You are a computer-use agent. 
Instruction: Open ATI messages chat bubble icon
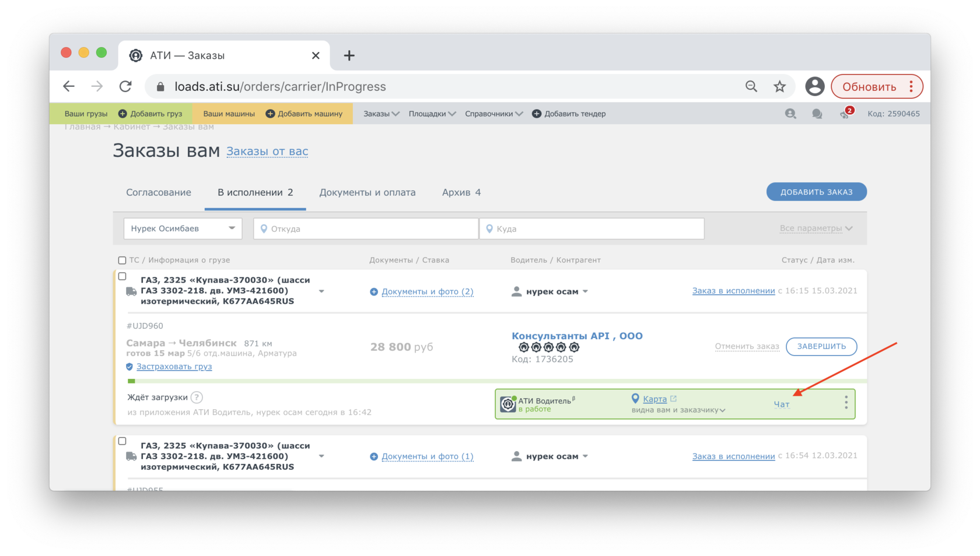(x=817, y=114)
